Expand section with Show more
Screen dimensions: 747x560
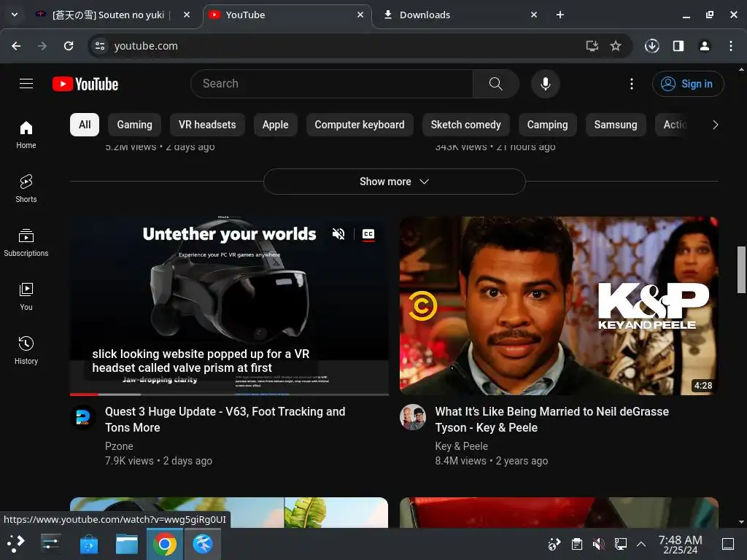point(395,182)
